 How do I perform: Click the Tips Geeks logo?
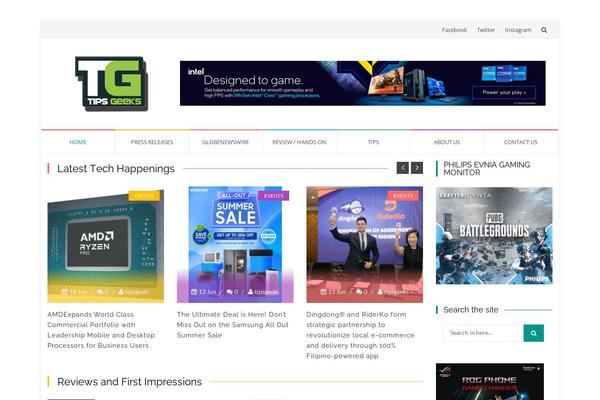pos(111,84)
